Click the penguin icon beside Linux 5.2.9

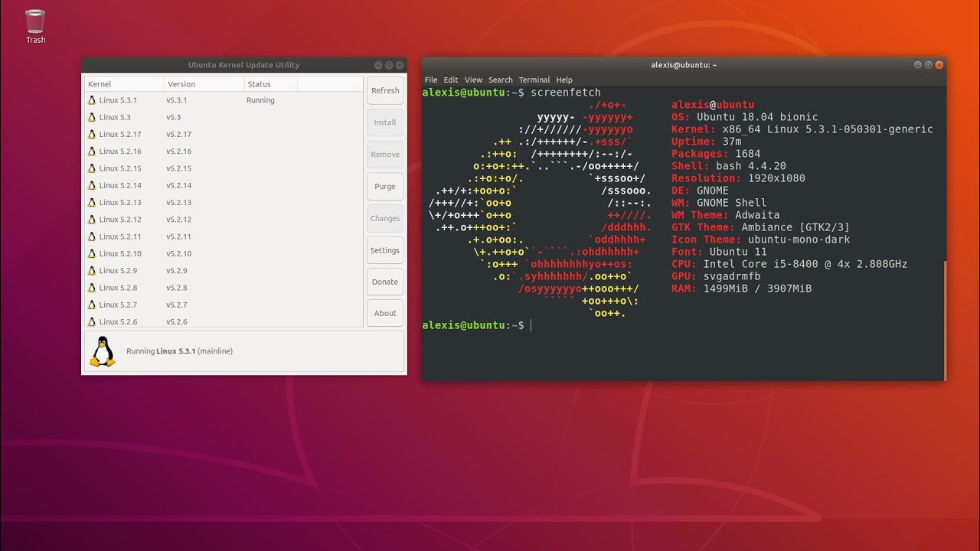(x=92, y=271)
